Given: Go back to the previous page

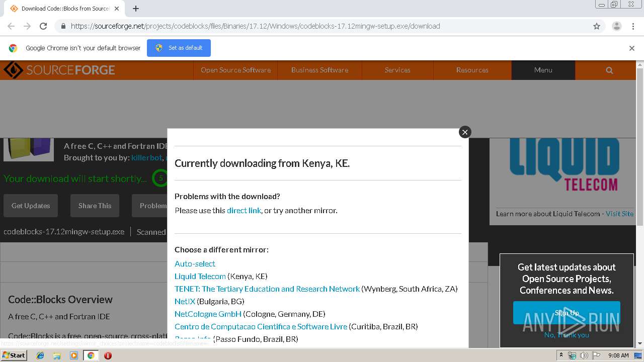Looking at the screenshot, I should pyautogui.click(x=11, y=26).
